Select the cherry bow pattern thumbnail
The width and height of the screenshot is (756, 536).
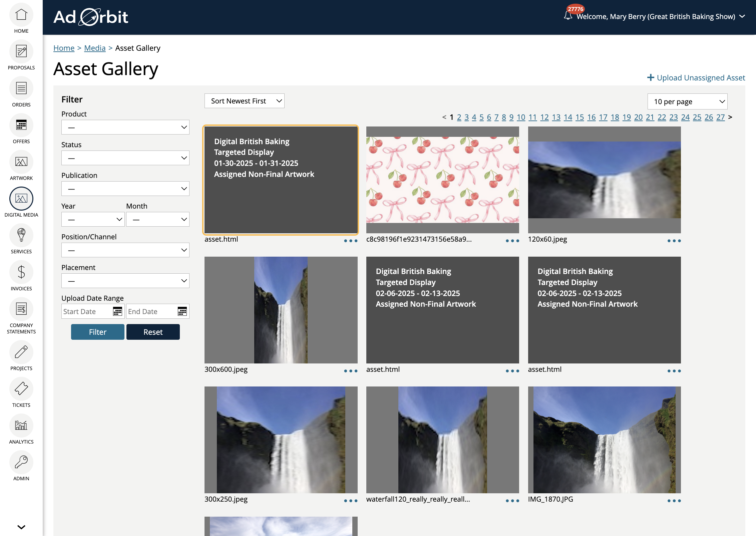442,180
